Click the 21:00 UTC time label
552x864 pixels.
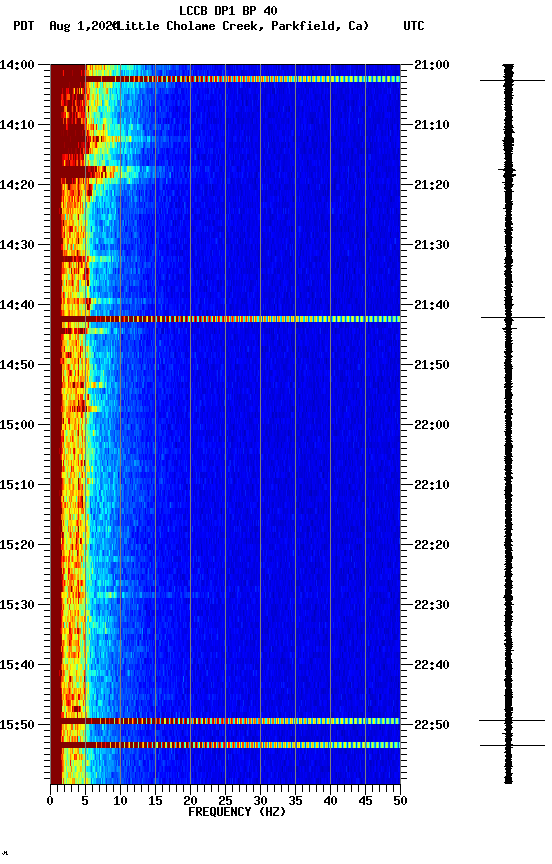(x=432, y=65)
